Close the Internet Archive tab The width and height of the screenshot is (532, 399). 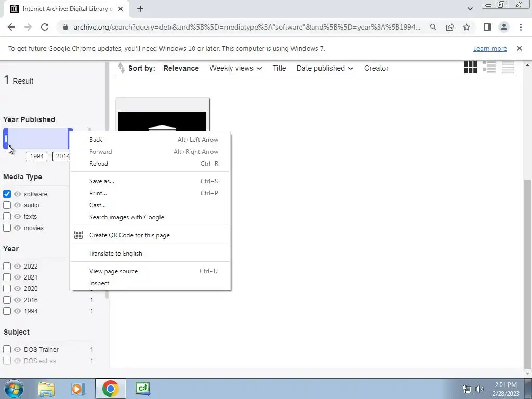pos(121,9)
